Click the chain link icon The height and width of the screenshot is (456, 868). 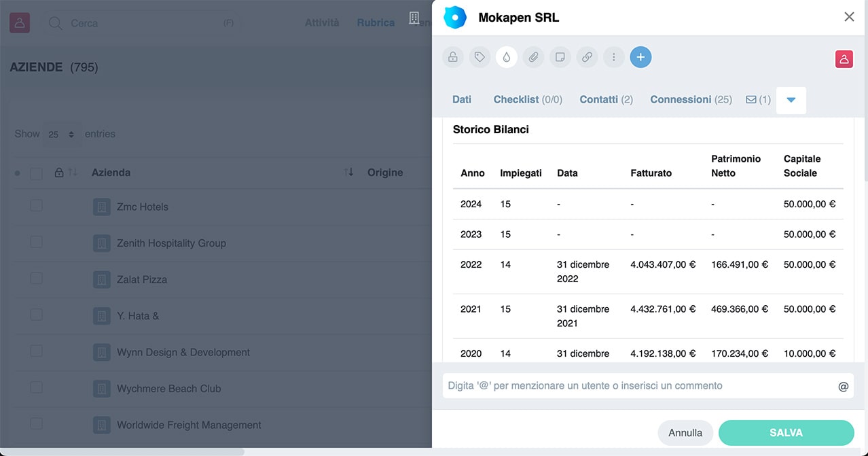click(x=587, y=58)
